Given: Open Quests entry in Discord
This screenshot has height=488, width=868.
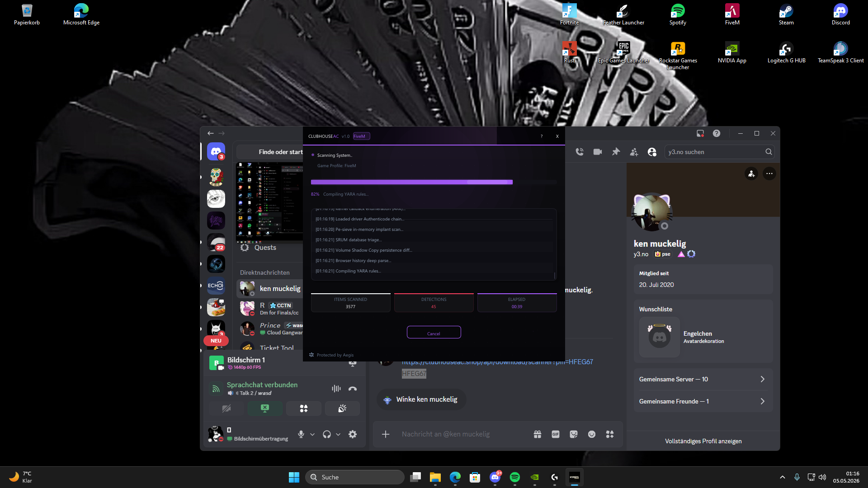Looking at the screenshot, I should tap(270, 248).
